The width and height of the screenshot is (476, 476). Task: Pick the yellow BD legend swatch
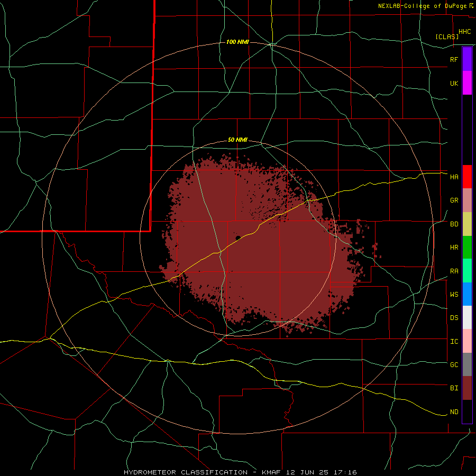coord(467,224)
